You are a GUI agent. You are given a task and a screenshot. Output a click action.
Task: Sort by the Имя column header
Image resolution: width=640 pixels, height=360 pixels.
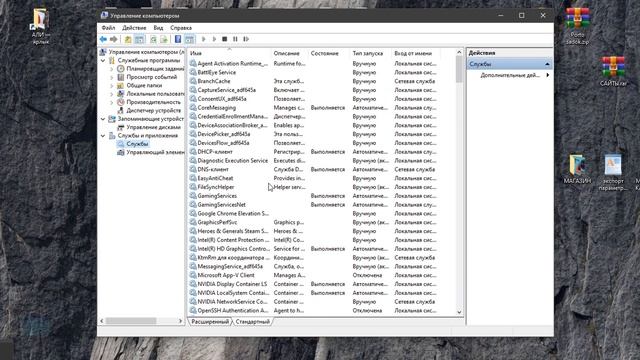click(x=229, y=53)
